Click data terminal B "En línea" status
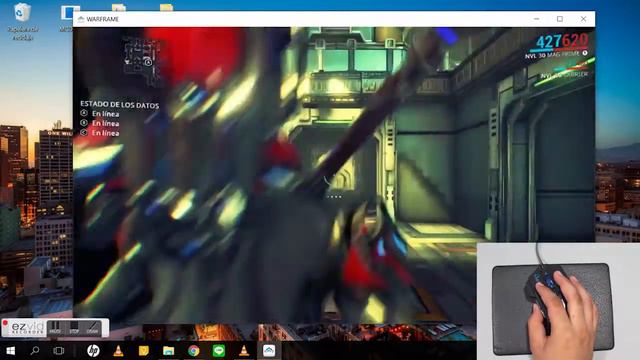Screen dimensions: 640x360 tap(105, 123)
